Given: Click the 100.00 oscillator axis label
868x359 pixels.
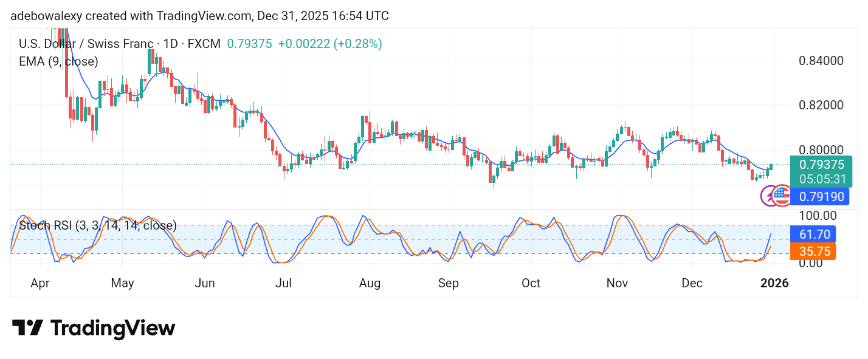Looking at the screenshot, I should tap(818, 216).
